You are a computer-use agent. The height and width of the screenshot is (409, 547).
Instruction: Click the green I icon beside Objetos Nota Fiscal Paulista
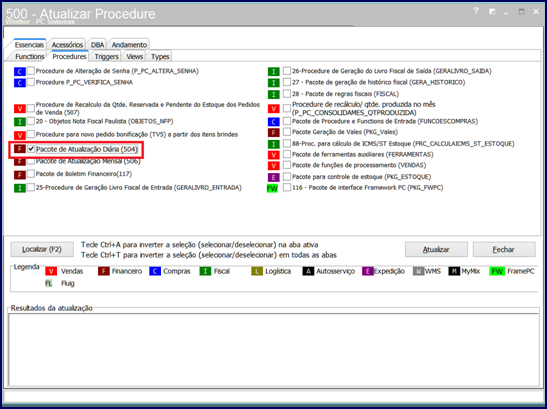20,122
